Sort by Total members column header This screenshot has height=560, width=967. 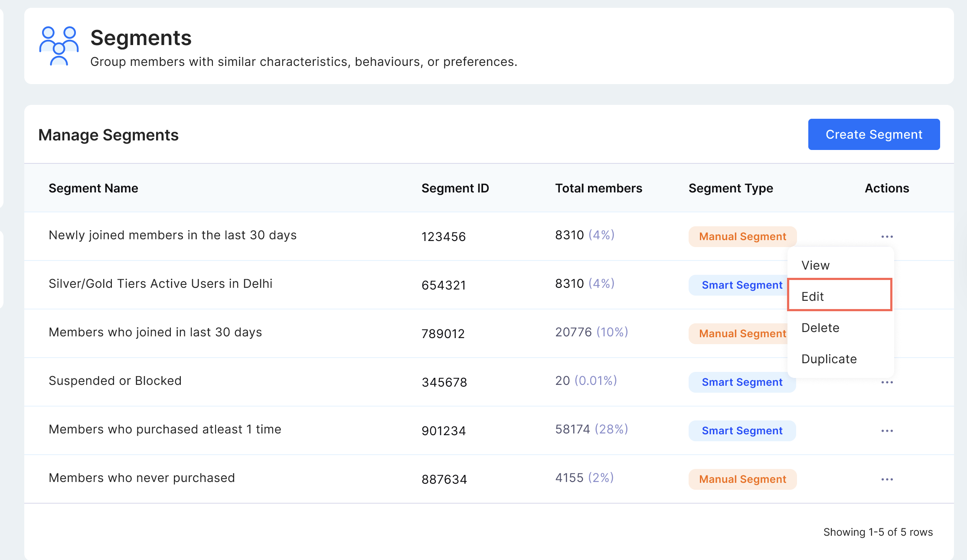[x=598, y=188]
